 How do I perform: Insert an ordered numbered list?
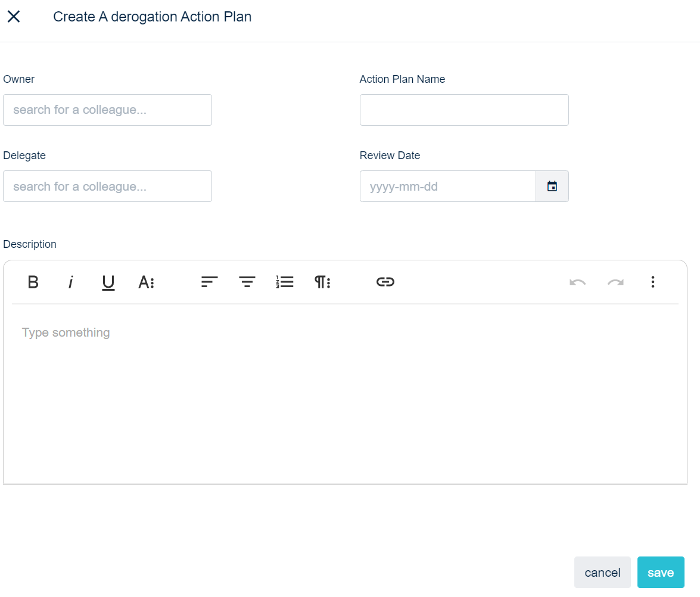pos(285,282)
